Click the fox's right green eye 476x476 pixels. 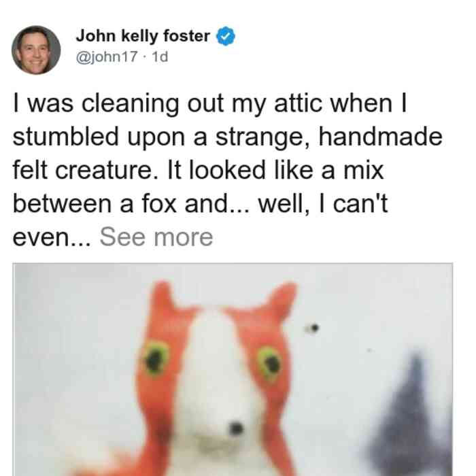[x=270, y=363]
